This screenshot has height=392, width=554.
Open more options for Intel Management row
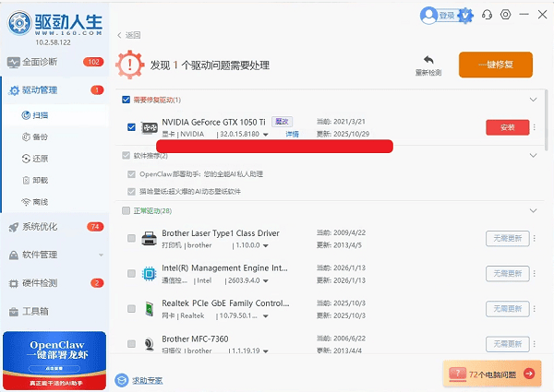coord(535,273)
